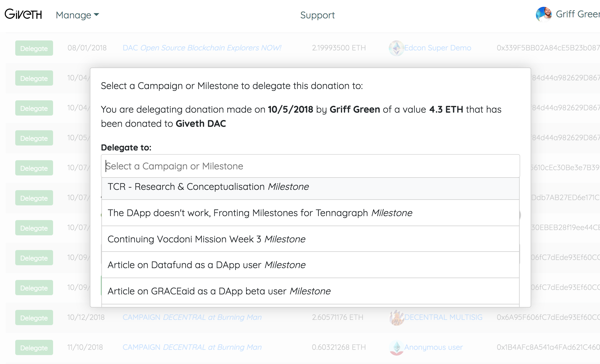Click Delegate button for 08/01/2018 donation
This screenshot has height=364, width=600.
pos(34,48)
